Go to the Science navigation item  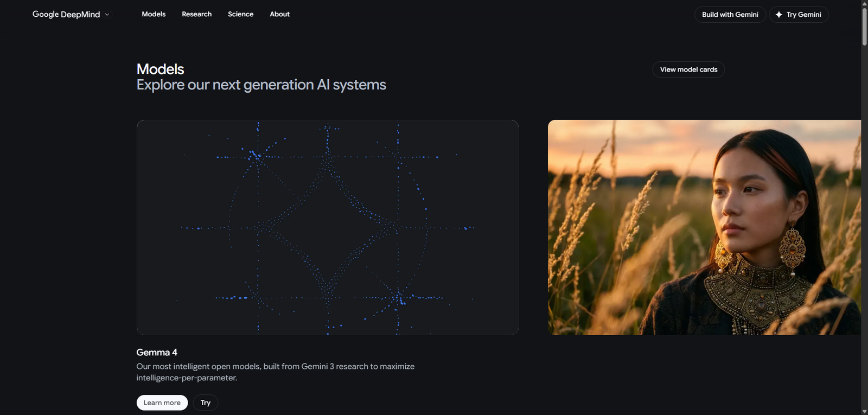tap(240, 14)
